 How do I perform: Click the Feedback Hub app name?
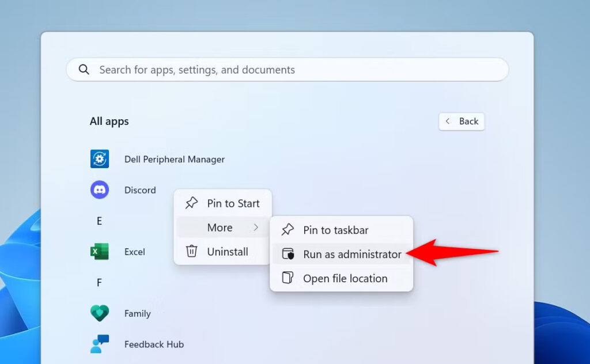pos(154,344)
